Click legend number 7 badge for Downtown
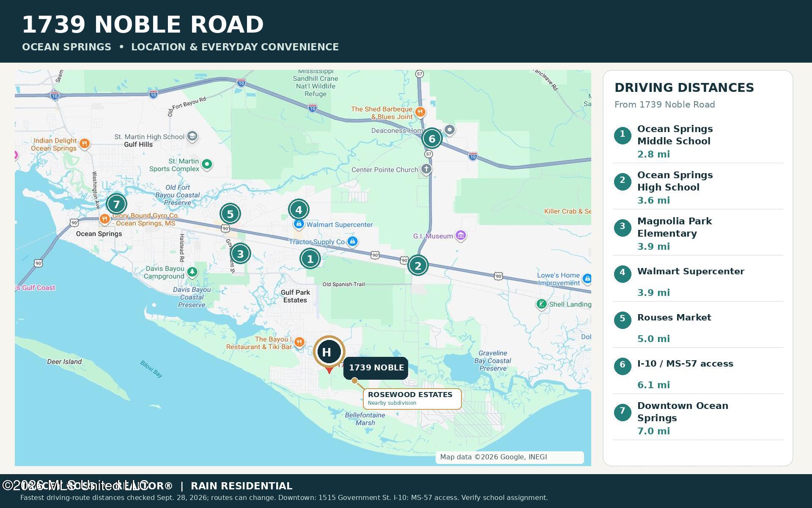This screenshot has height=508, width=812. (623, 412)
